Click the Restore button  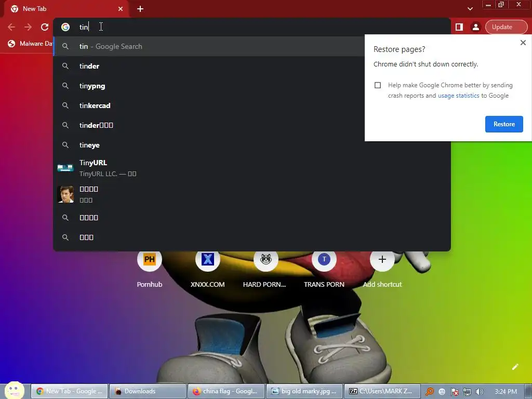(504, 124)
